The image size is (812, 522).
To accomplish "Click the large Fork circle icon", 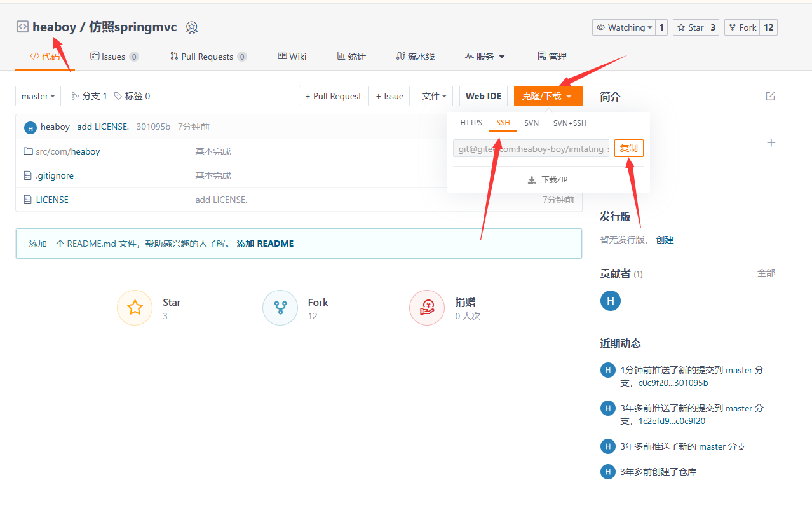I will tap(280, 308).
